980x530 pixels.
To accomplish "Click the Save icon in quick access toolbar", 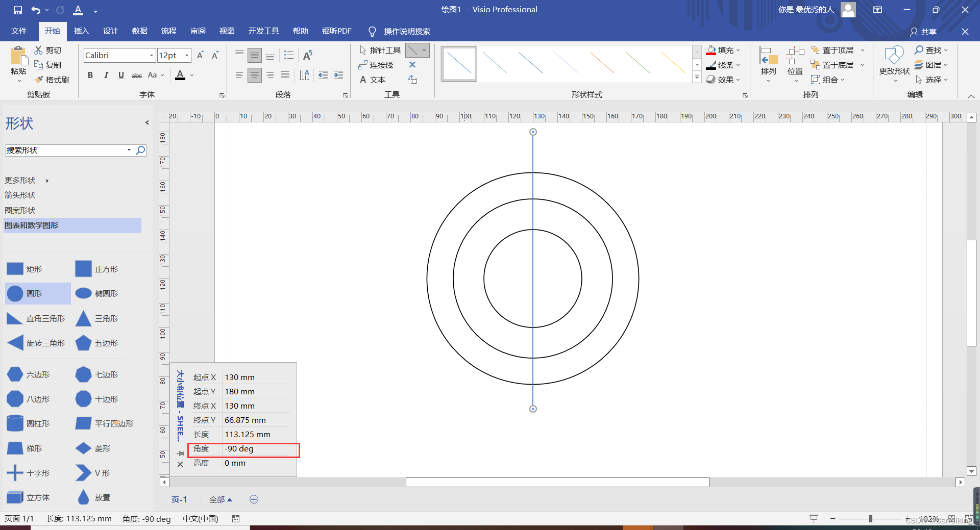I will pos(18,10).
